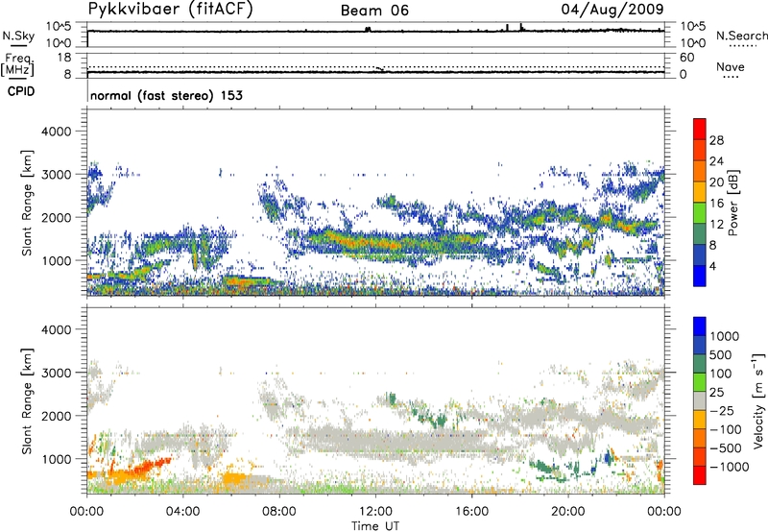Click the 08:00 time axis label
The image size is (768, 532).
click(279, 512)
